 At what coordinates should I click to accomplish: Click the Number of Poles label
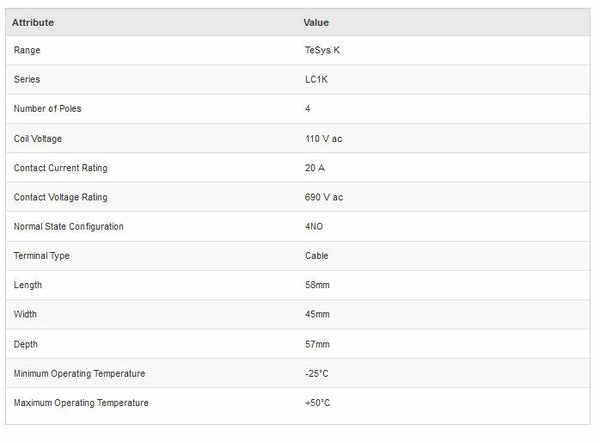point(48,108)
